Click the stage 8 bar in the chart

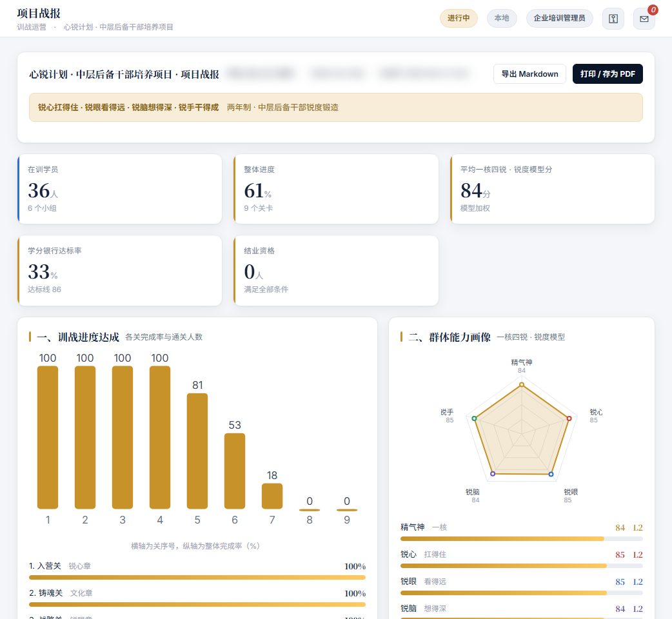(310, 510)
